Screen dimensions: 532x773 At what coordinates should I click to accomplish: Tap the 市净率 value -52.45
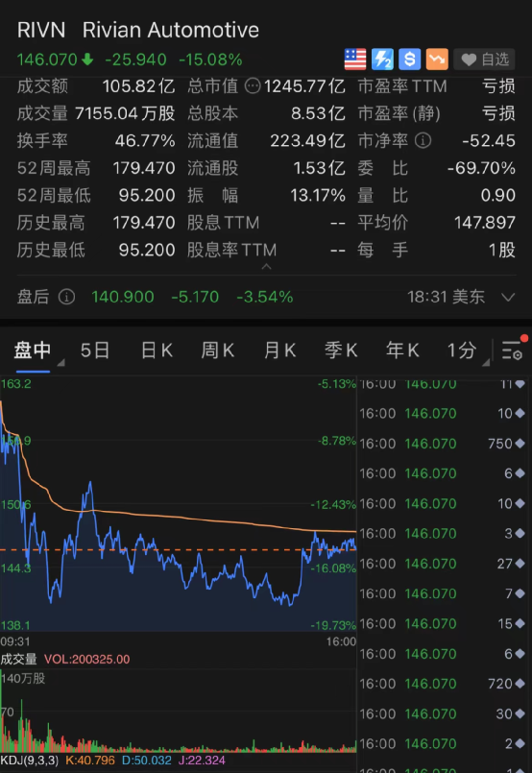(x=489, y=141)
